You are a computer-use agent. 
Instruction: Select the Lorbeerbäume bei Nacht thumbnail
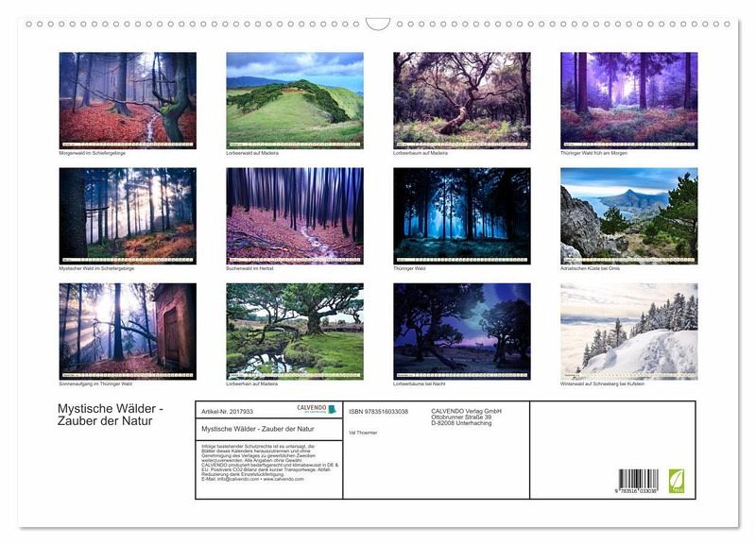tap(462, 331)
